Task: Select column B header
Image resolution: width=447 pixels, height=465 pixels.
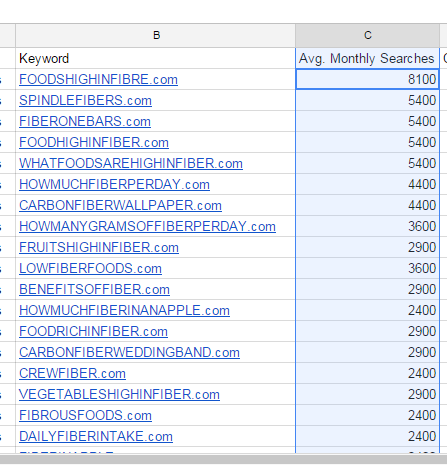Action: pos(156,35)
